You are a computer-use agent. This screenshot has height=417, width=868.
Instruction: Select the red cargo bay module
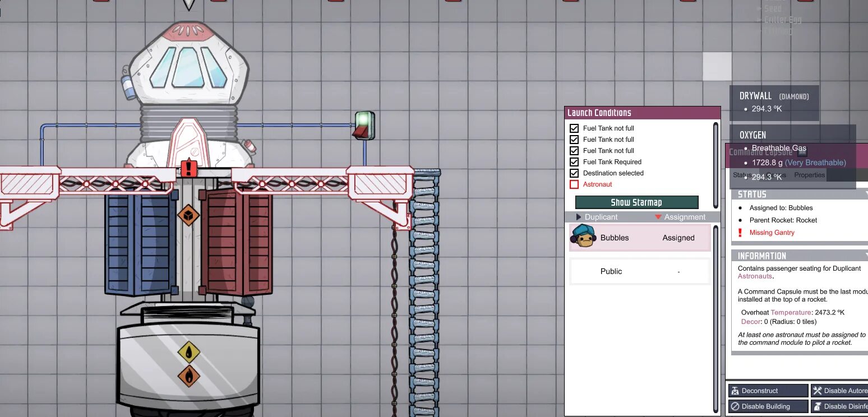coord(237,242)
